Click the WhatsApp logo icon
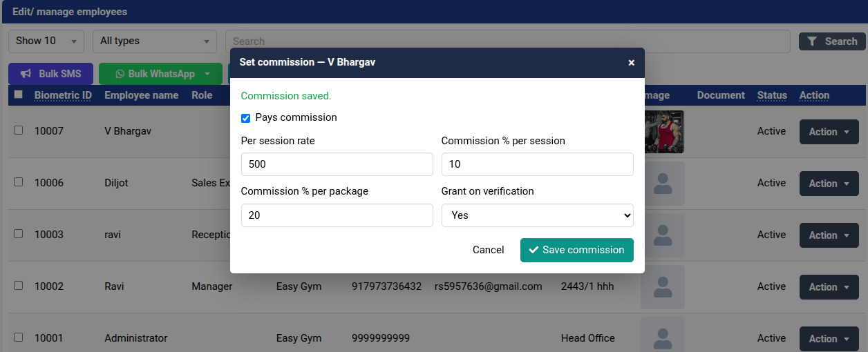 pos(120,74)
